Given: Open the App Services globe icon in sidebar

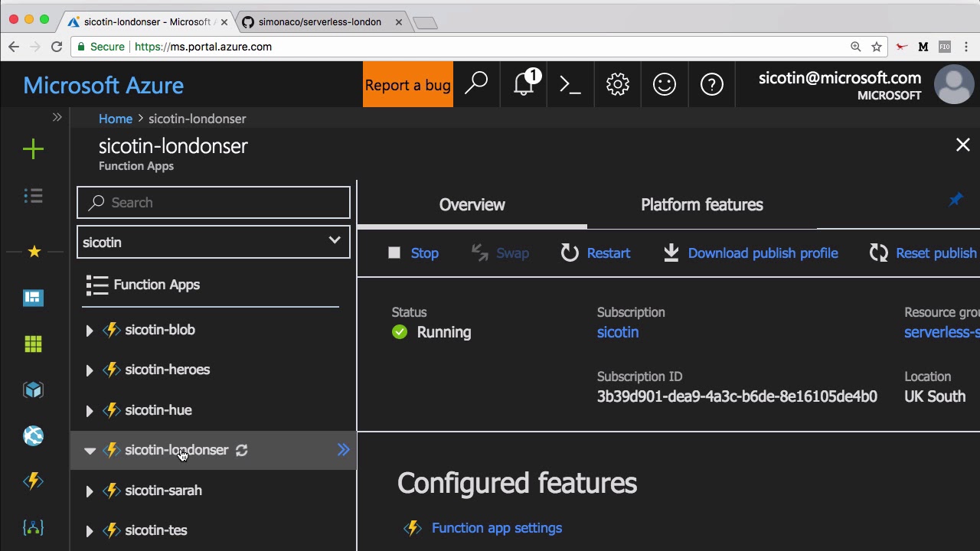Looking at the screenshot, I should click(33, 436).
